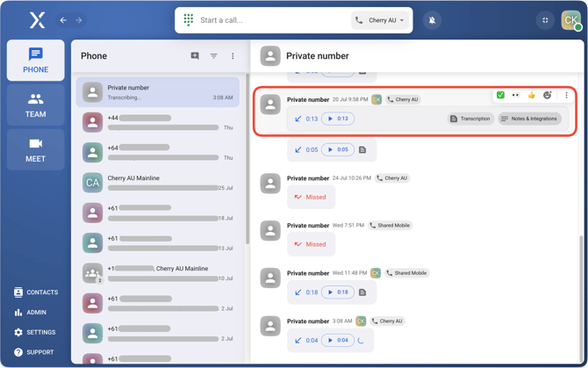
Task: Select the Private number conversation
Action: (157, 92)
